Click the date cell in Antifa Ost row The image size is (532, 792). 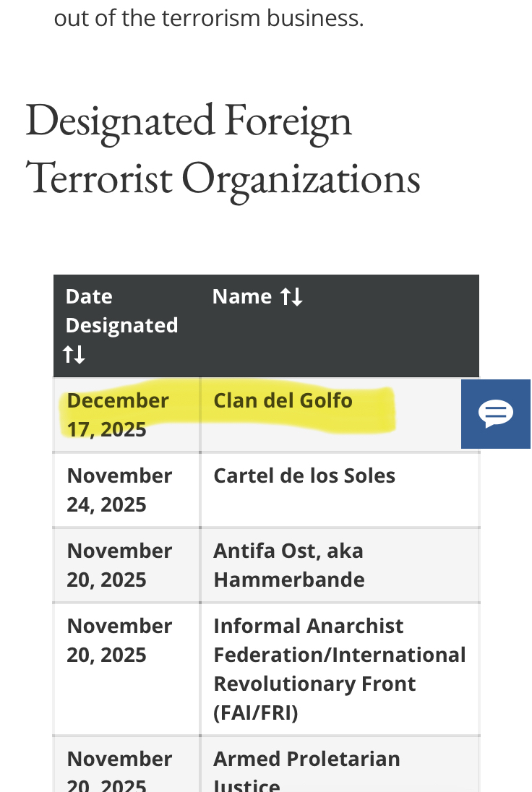[119, 565]
